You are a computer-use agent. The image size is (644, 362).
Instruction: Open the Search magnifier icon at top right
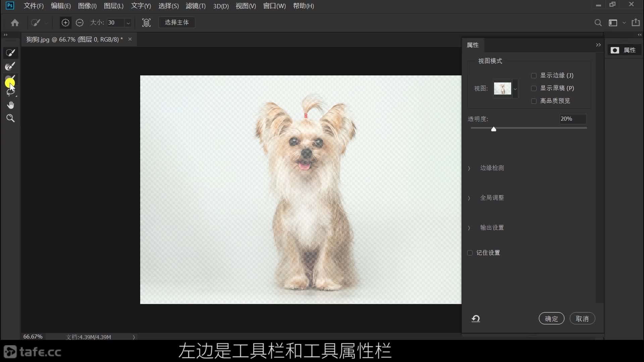click(598, 22)
